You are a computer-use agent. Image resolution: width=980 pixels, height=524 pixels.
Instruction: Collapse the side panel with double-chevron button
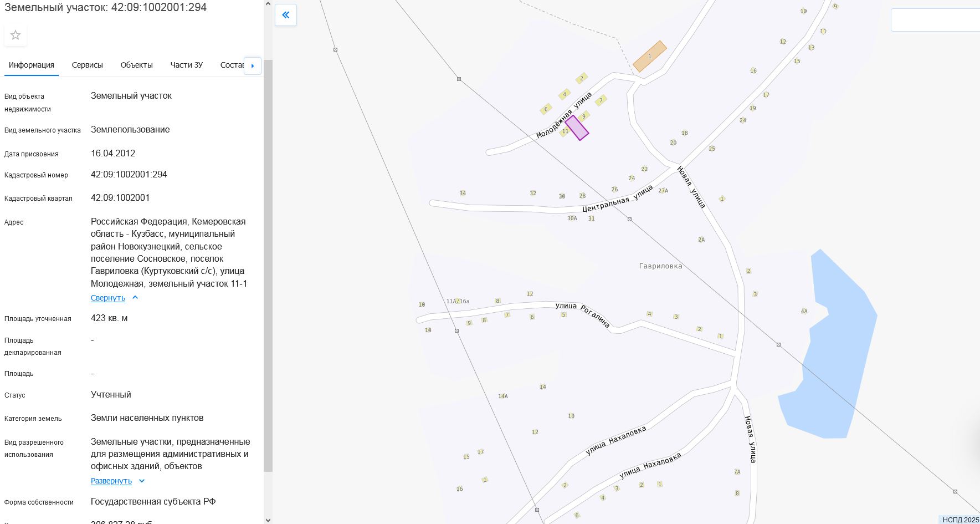click(x=286, y=15)
